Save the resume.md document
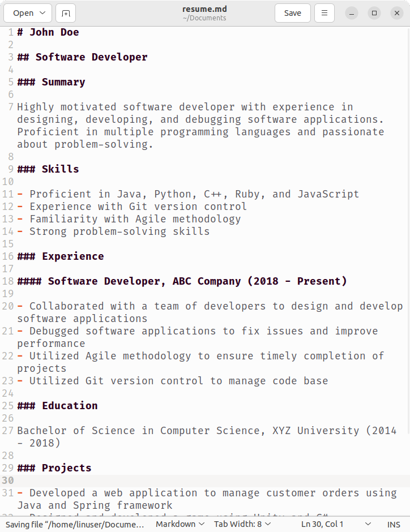The width and height of the screenshot is (410, 532). pyautogui.click(x=293, y=13)
